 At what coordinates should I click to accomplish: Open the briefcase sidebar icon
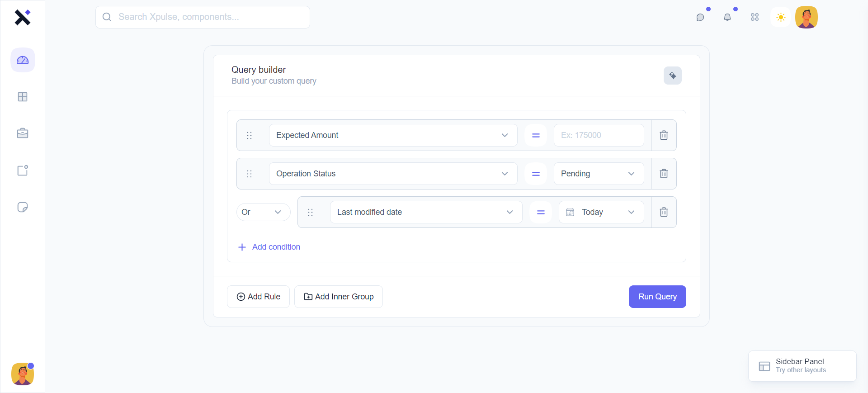pyautogui.click(x=23, y=133)
